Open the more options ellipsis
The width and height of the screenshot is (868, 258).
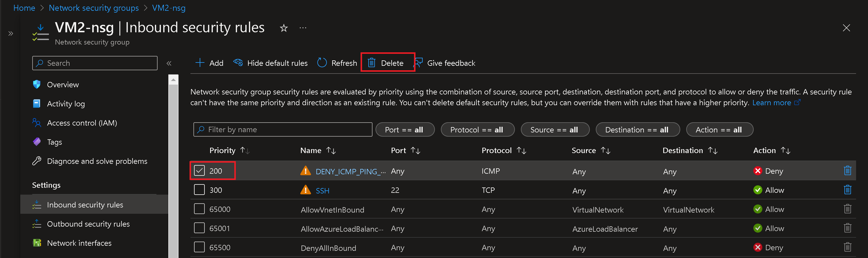coord(303,28)
